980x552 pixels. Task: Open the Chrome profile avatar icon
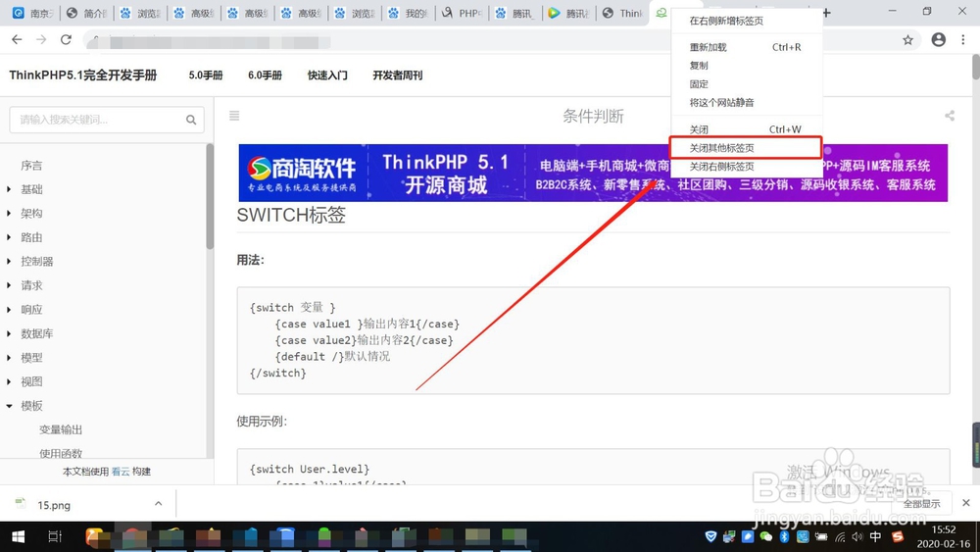coord(938,39)
